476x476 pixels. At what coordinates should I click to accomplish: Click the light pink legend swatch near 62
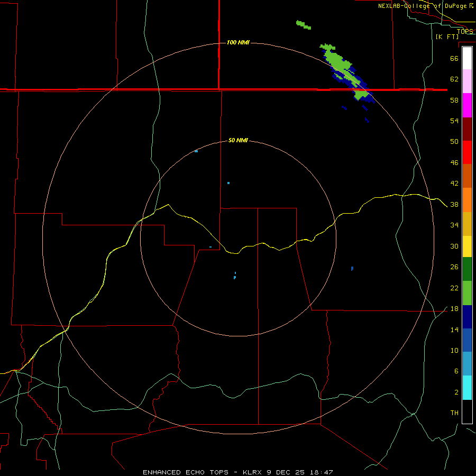(467, 81)
